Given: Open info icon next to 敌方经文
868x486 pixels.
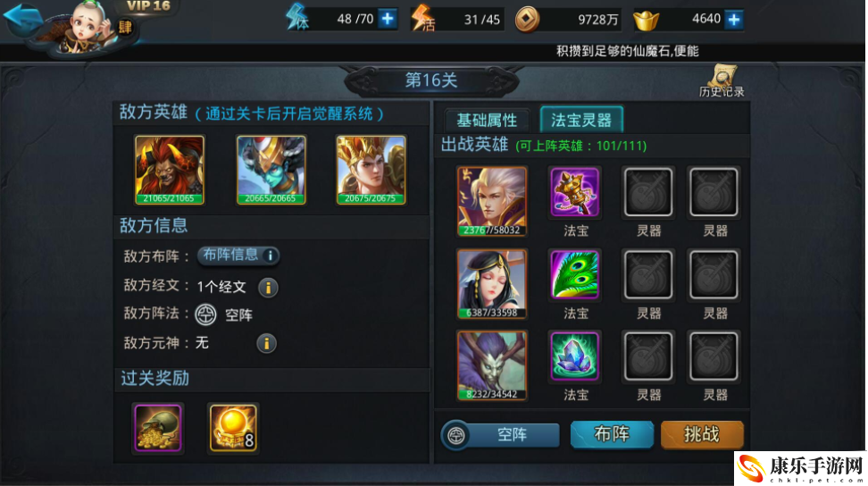Looking at the screenshot, I should [268, 288].
